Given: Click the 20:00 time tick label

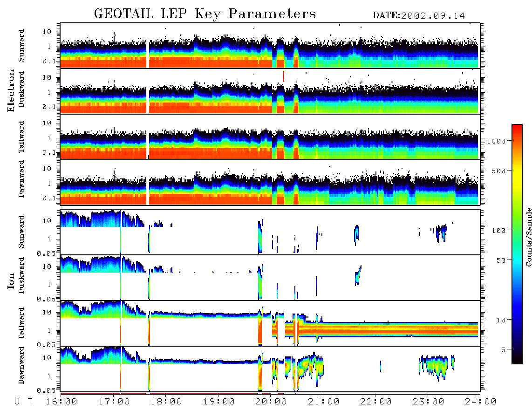Looking at the screenshot, I should click(x=272, y=402).
